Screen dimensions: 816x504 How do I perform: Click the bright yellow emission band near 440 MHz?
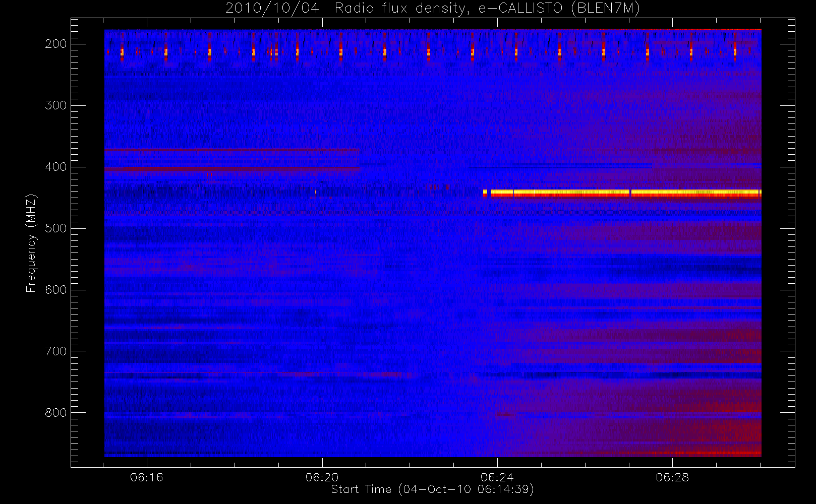pos(622,193)
